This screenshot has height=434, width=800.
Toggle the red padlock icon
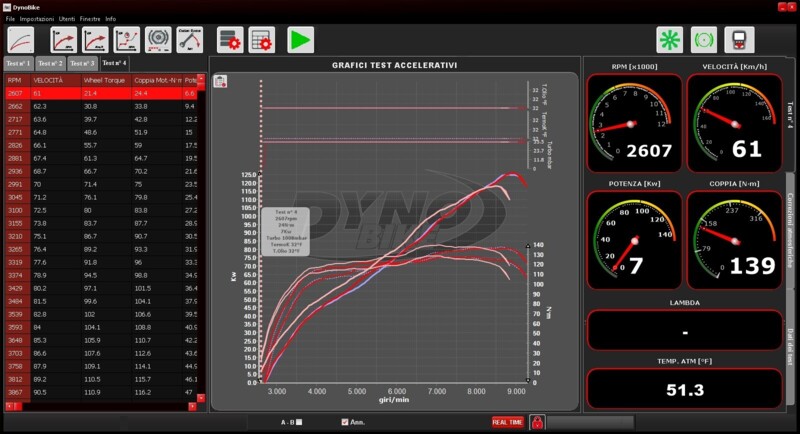pos(536,422)
